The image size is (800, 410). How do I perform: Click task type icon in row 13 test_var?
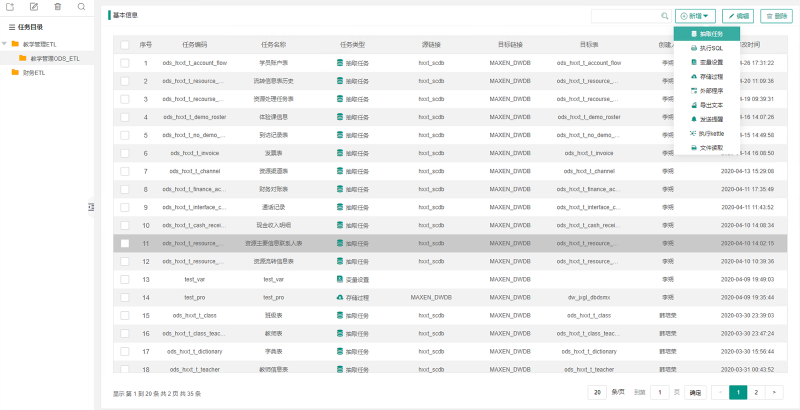[340, 279]
